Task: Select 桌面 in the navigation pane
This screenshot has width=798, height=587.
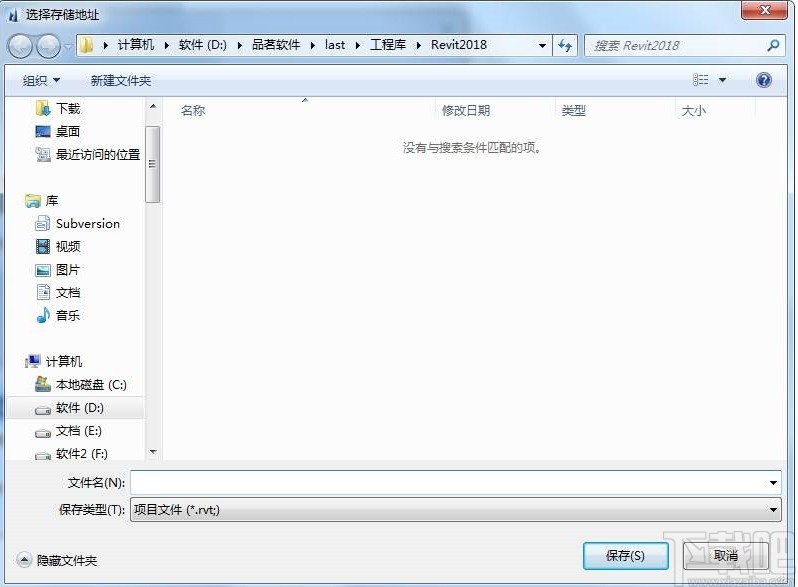Action: point(58,132)
